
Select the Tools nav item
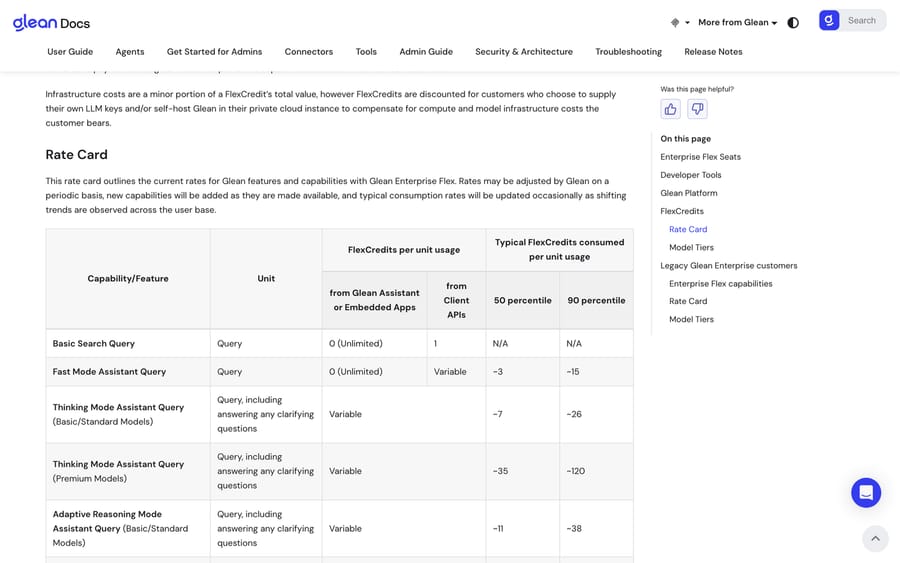coord(366,52)
